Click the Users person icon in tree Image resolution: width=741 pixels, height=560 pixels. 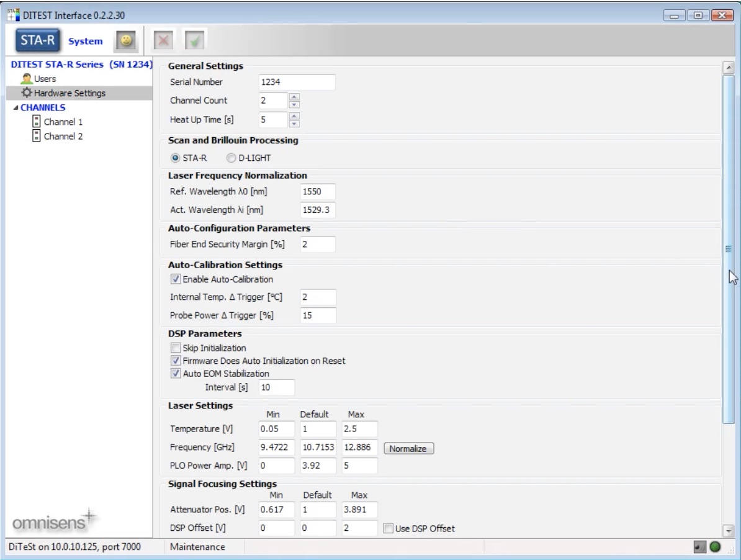pos(27,78)
